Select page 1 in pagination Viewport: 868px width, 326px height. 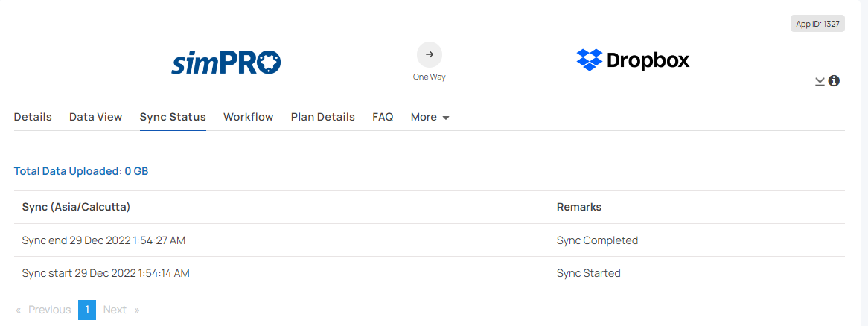click(87, 310)
